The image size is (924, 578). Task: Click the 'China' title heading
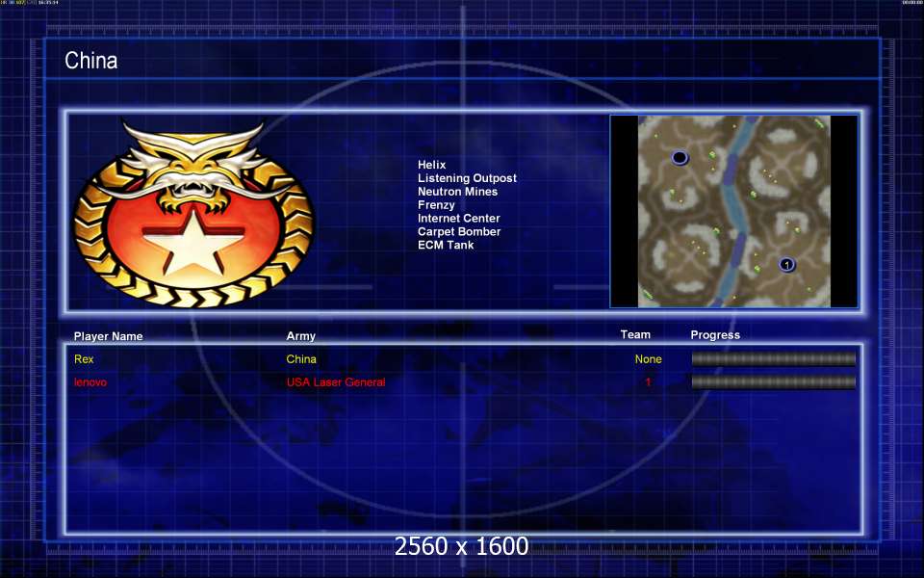(x=90, y=60)
